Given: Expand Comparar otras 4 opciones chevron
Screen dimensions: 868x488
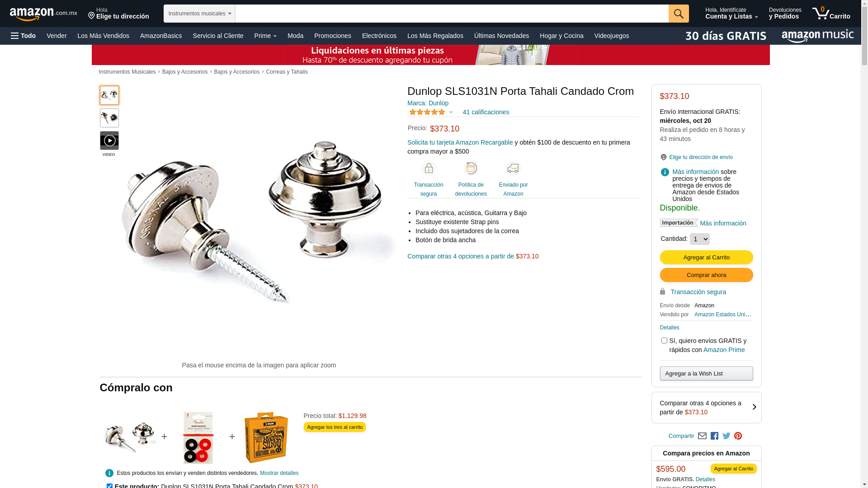Looking at the screenshot, I should coord(754,407).
